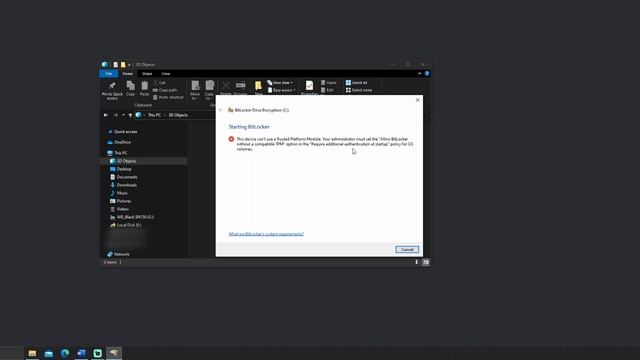The width and height of the screenshot is (640, 360).
Task: Open the Mail app from the taskbar
Action: click(49, 353)
